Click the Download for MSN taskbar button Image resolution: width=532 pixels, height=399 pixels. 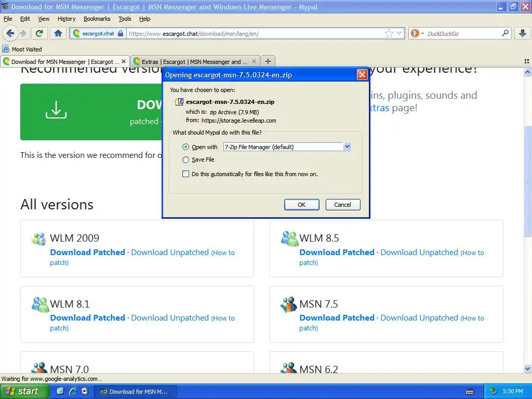pos(135,392)
